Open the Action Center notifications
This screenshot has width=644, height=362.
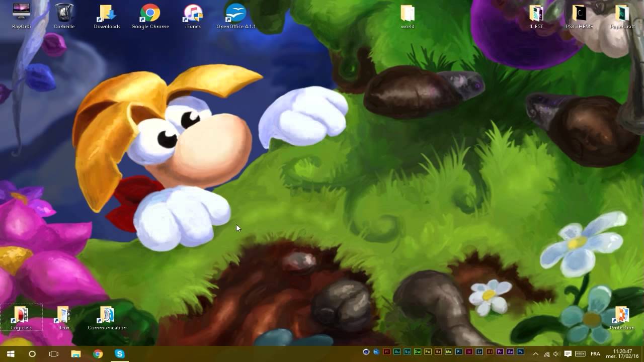click(568, 354)
